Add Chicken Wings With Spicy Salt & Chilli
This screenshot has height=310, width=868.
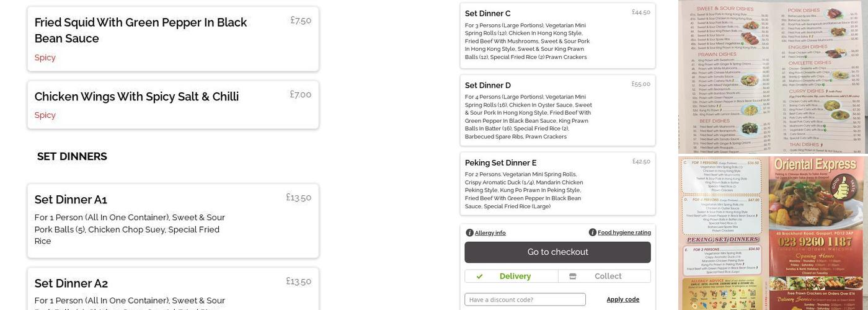[x=173, y=105]
